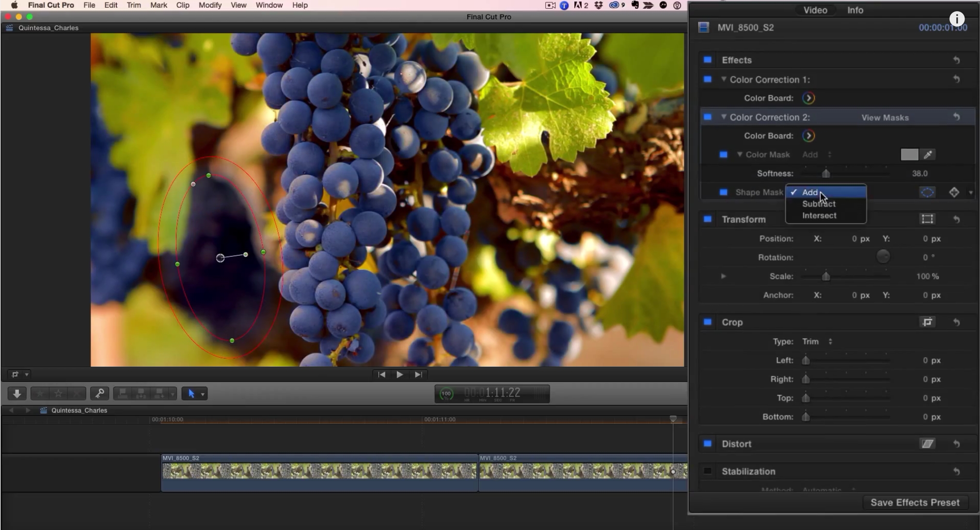The height and width of the screenshot is (530, 980).
Task: Enable the Stabilization checkbox
Action: click(x=708, y=471)
